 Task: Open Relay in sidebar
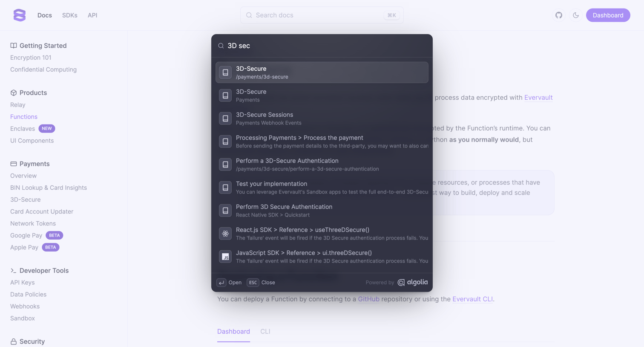pyautogui.click(x=18, y=105)
